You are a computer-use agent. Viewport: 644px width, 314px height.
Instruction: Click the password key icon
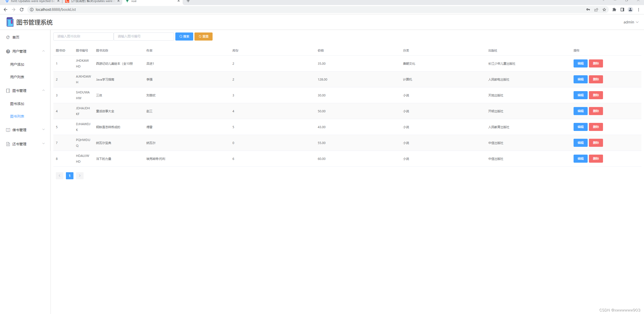588,10
